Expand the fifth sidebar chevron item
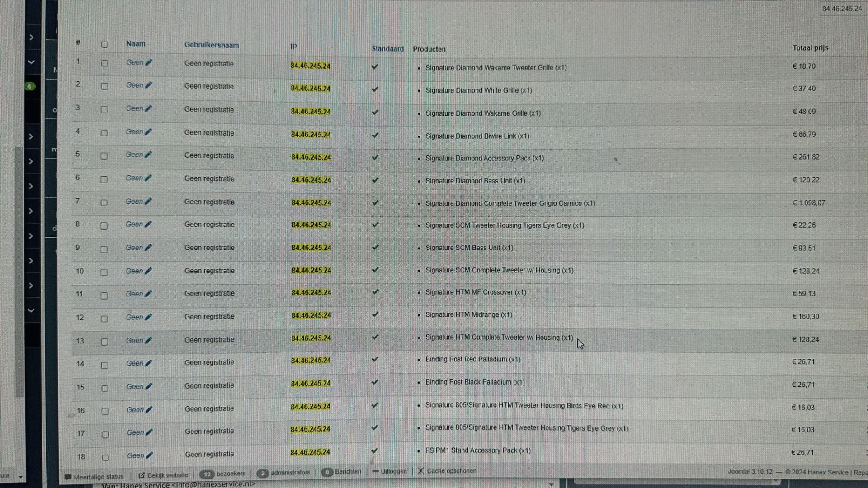Screen dimensions: 868x488 [31, 186]
